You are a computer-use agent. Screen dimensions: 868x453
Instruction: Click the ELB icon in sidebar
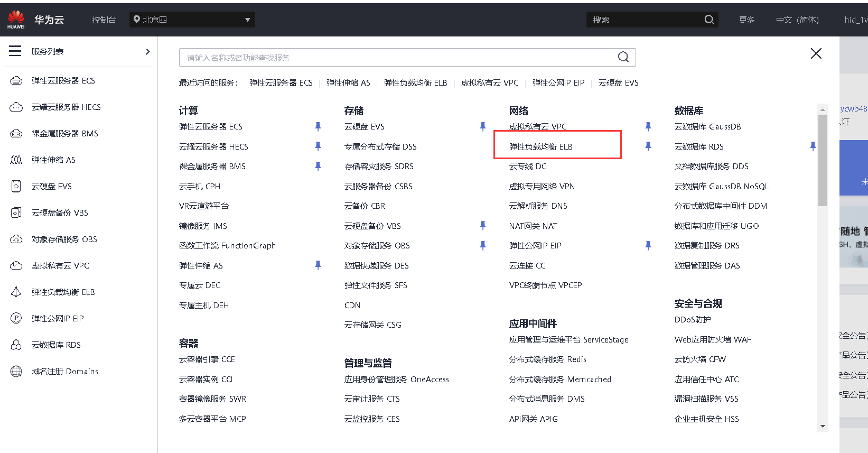coord(16,292)
